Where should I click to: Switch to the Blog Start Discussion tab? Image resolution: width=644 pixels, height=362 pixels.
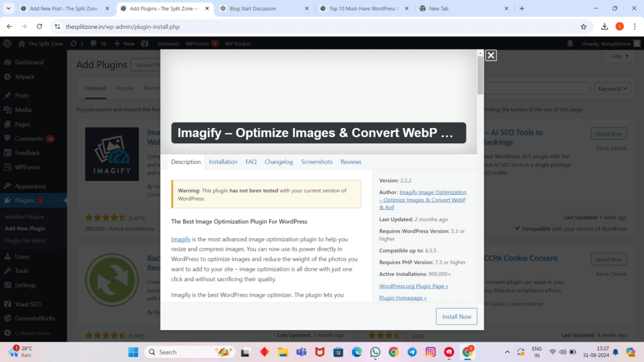click(x=265, y=8)
